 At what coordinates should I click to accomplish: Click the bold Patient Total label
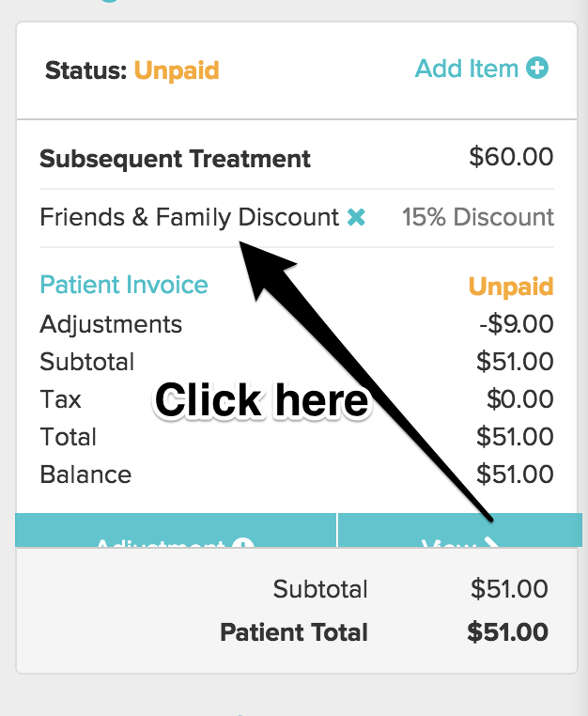[294, 632]
